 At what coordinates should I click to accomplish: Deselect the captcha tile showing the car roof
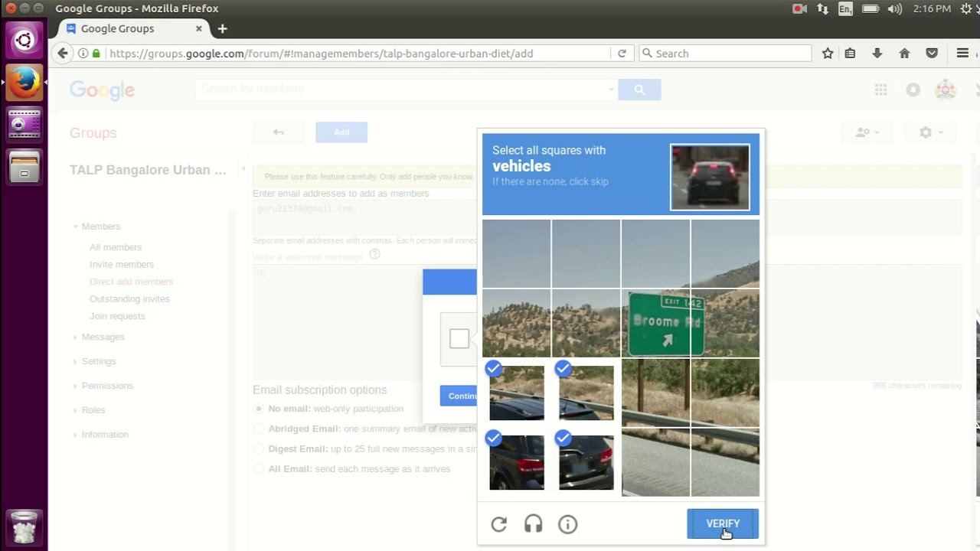coord(517,393)
